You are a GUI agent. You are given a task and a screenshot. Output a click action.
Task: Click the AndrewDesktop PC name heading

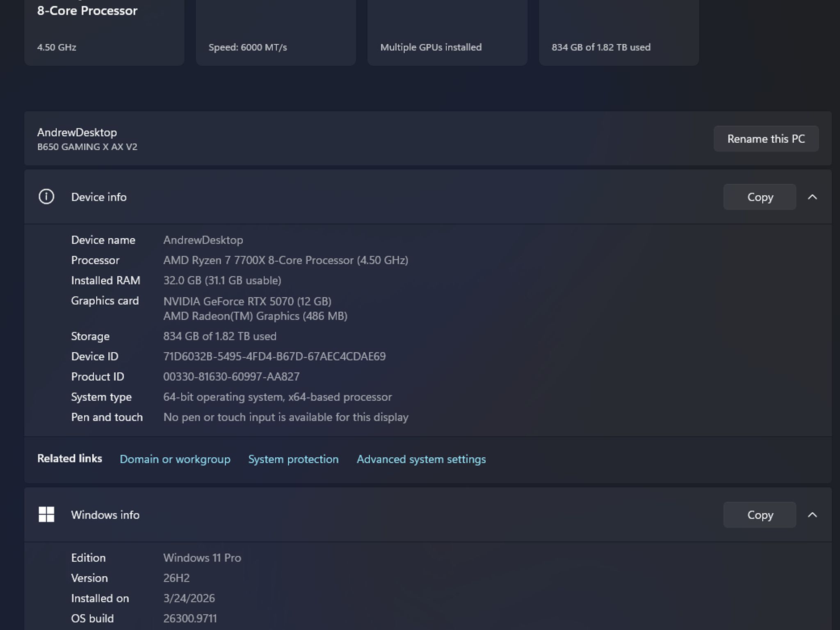point(77,132)
